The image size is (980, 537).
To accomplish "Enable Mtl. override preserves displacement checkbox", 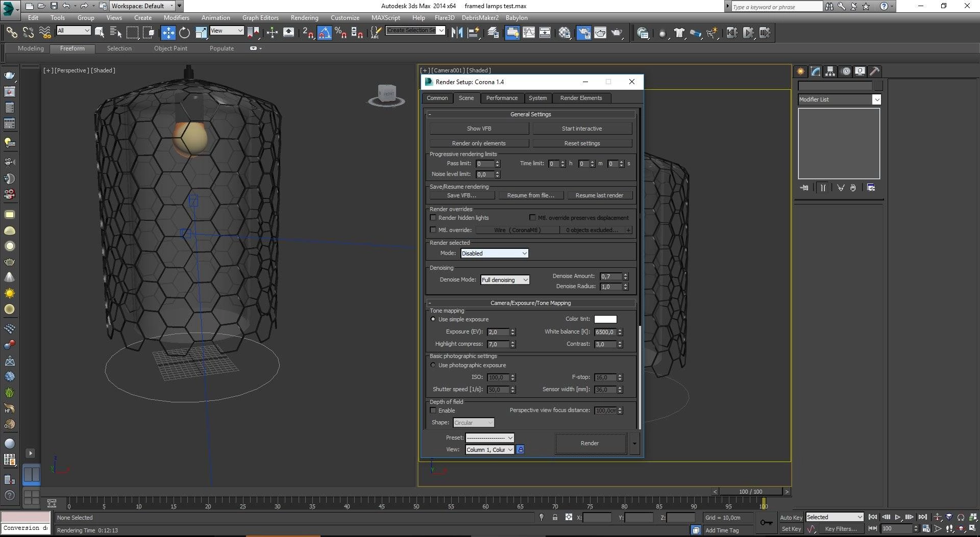I will click(532, 218).
